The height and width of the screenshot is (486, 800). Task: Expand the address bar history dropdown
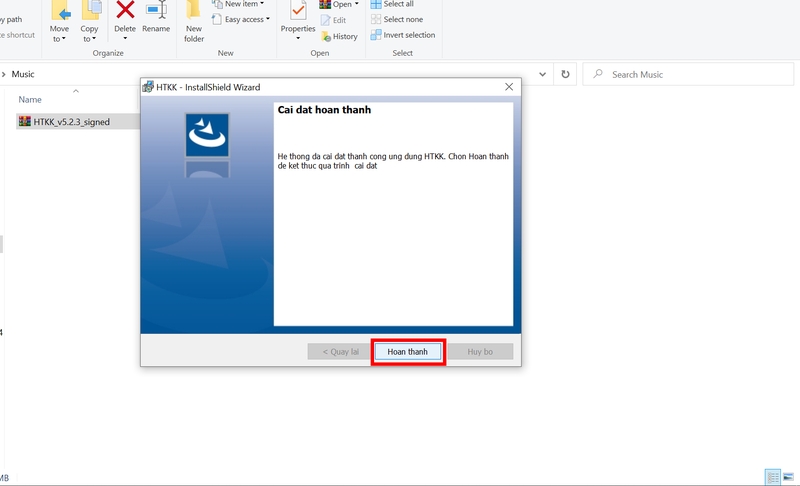click(542, 74)
